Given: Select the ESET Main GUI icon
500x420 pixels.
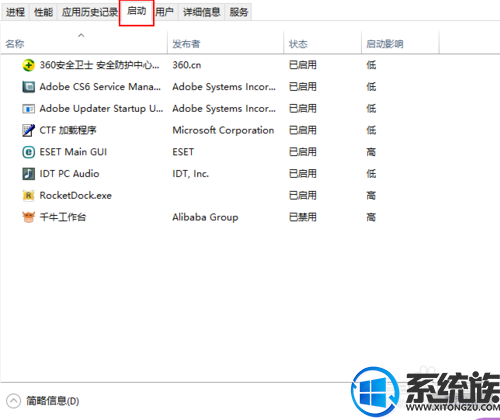Looking at the screenshot, I should pyautogui.click(x=29, y=152).
